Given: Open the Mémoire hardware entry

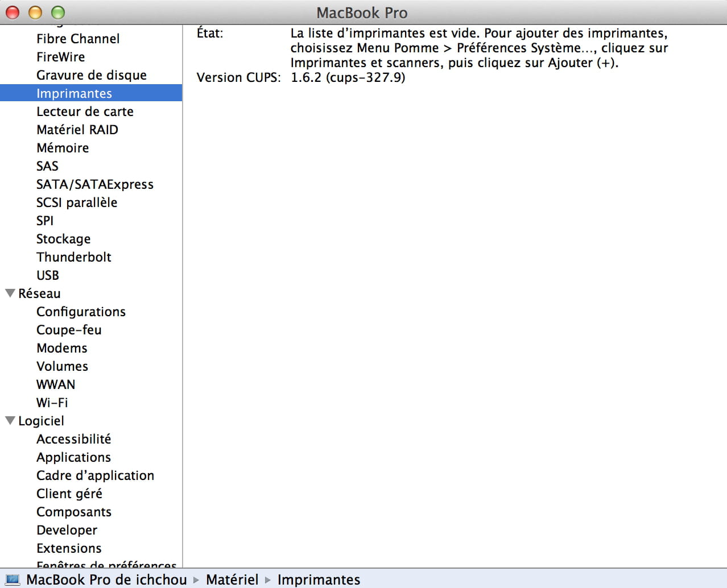Looking at the screenshot, I should pyautogui.click(x=63, y=148).
